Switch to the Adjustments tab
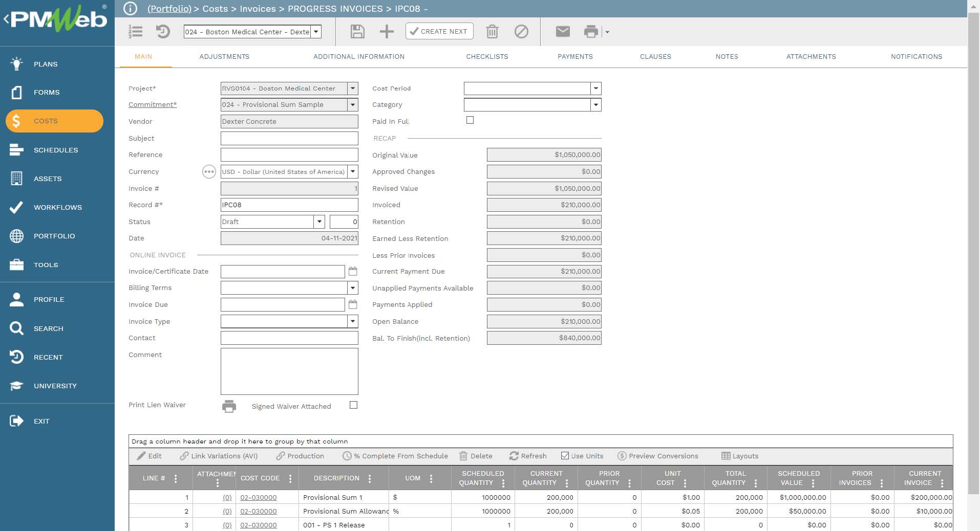This screenshot has height=531, width=980. pos(224,57)
